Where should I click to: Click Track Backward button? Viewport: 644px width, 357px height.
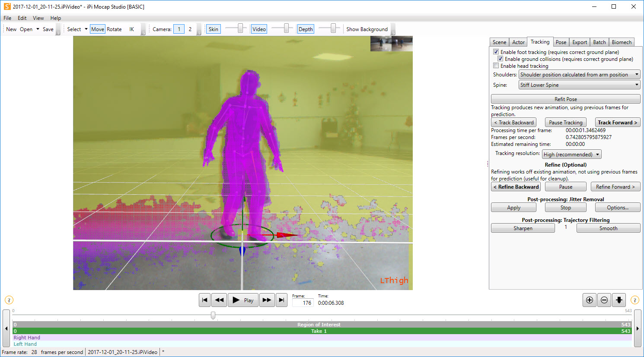(513, 122)
